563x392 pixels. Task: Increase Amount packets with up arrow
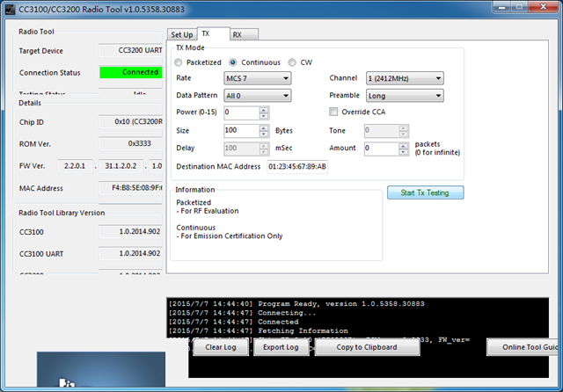[403, 146]
